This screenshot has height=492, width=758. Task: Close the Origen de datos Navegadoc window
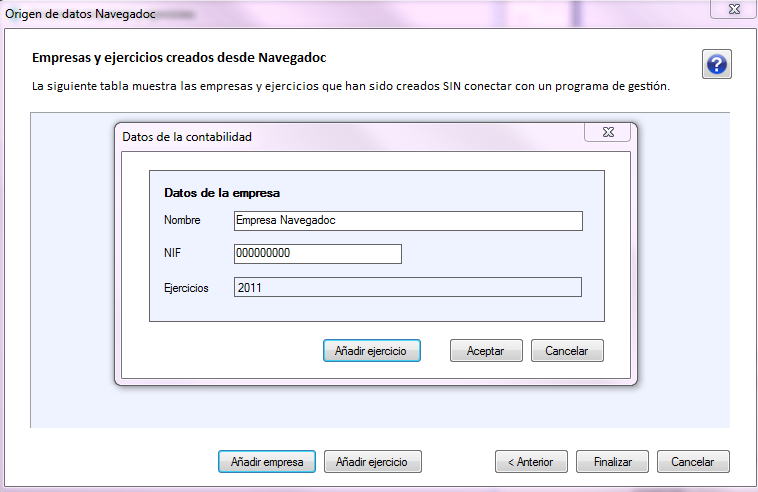[733, 9]
